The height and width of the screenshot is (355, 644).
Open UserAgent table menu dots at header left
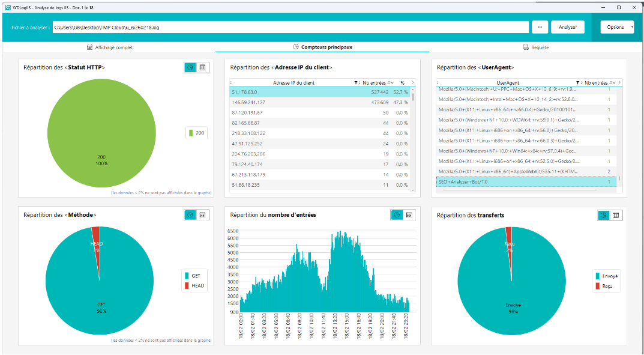click(x=438, y=82)
